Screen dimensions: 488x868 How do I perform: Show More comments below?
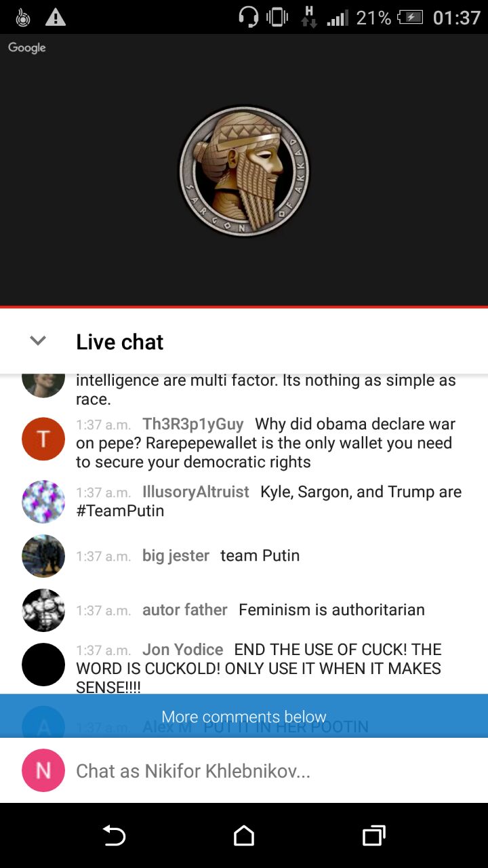[x=244, y=716]
